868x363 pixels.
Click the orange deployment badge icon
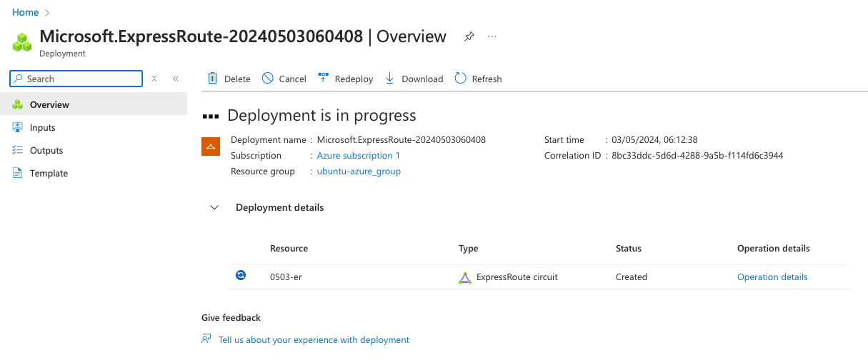pyautogui.click(x=211, y=146)
